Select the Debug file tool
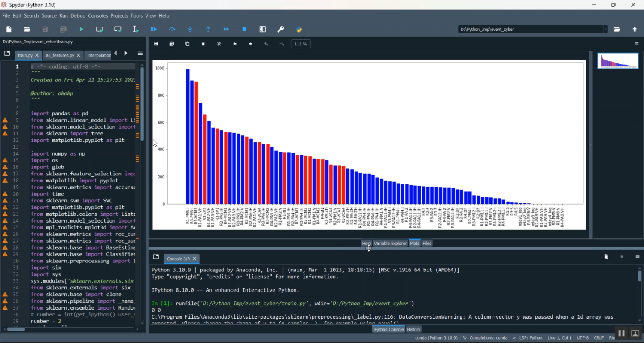Screen dimensions: 644x343 153,29
